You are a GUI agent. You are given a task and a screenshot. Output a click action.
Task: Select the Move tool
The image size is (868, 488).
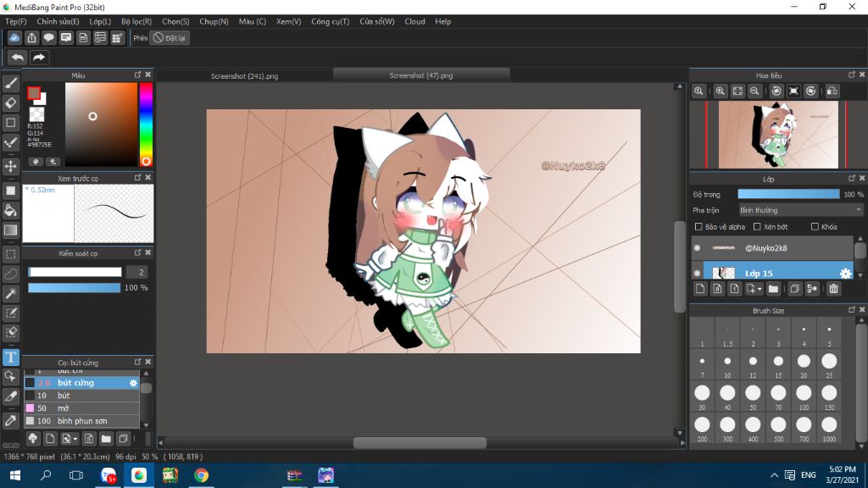[10, 166]
